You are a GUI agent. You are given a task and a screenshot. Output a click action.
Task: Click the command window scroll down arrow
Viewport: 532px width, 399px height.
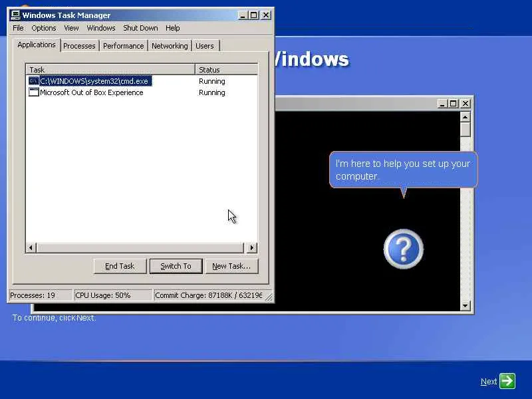[x=465, y=306]
